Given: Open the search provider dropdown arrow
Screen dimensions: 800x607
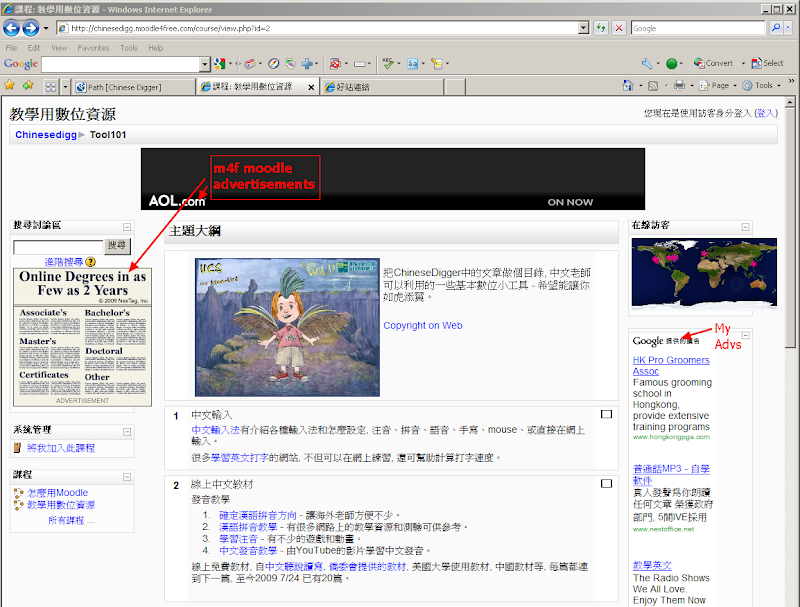Looking at the screenshot, I should click(788, 28).
